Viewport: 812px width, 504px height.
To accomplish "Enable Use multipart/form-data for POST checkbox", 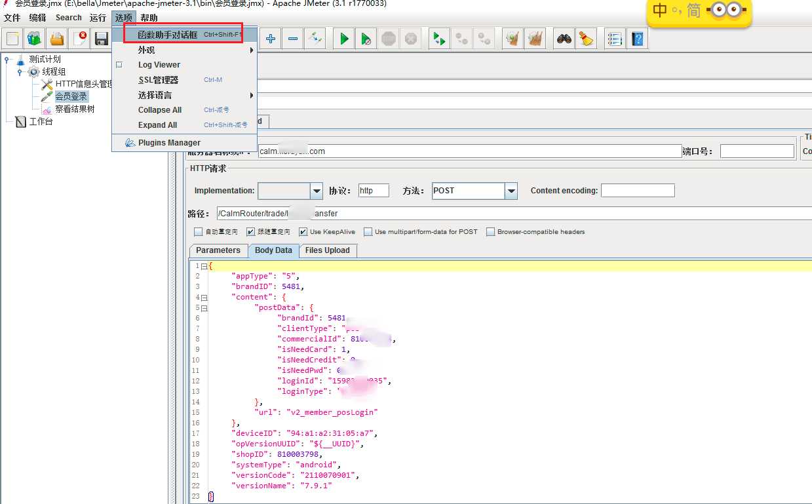I will click(x=368, y=232).
